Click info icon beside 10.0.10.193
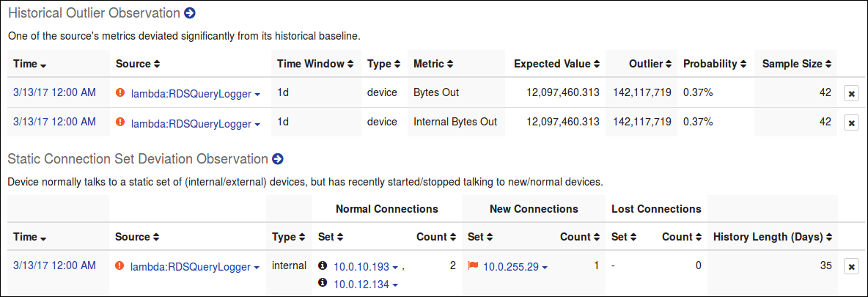The height and width of the screenshot is (297, 868). click(323, 266)
